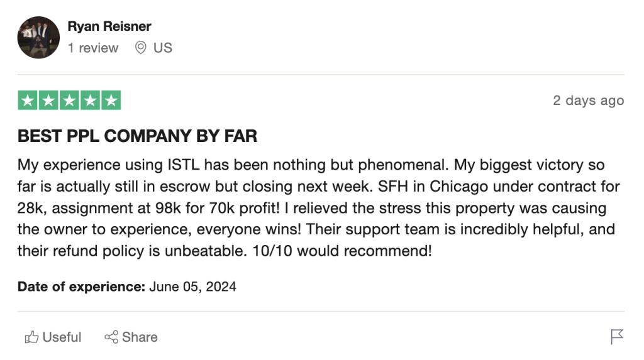Click the thumbs-up icon
644x360 pixels.
pos(31,337)
